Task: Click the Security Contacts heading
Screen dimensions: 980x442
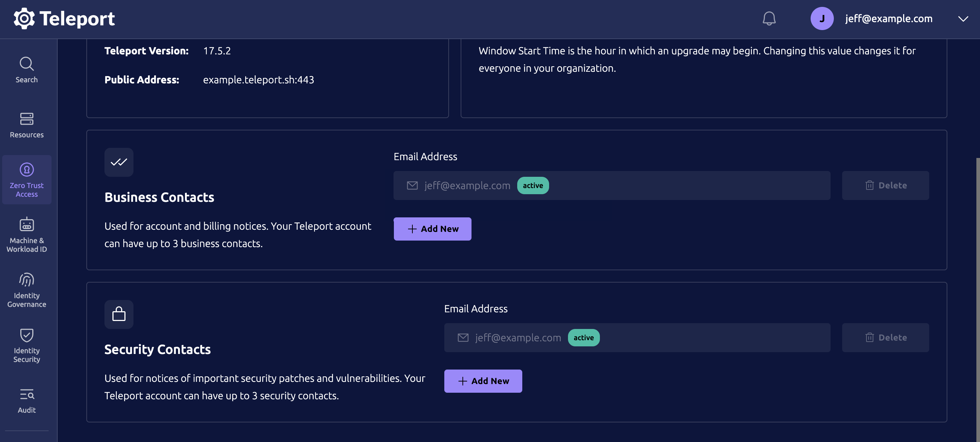Action: coord(157,349)
